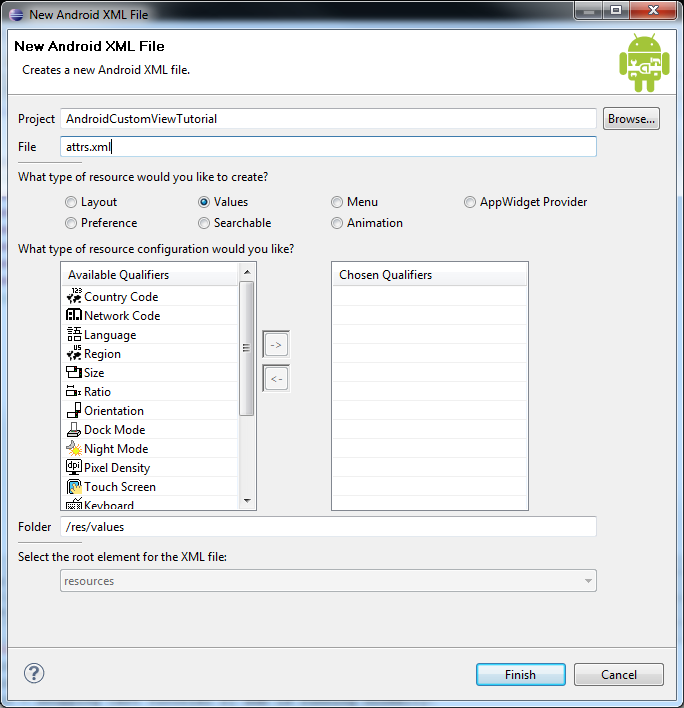Cancel the New Android XML File dialog
This screenshot has width=684, height=708.
click(619, 675)
